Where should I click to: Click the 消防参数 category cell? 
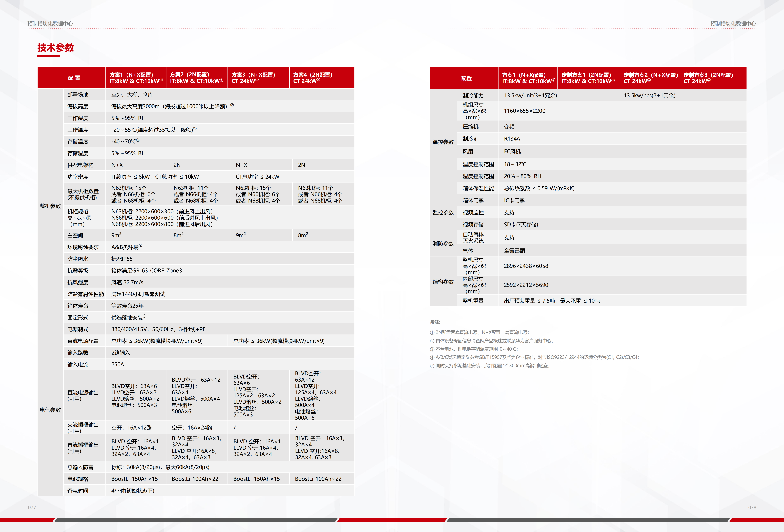(x=443, y=244)
